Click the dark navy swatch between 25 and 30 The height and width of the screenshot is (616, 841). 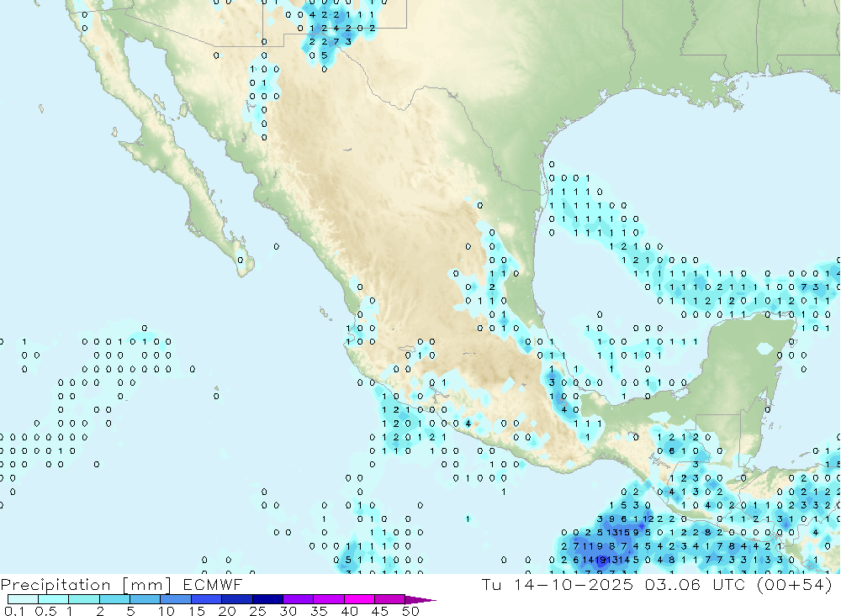[267, 599]
